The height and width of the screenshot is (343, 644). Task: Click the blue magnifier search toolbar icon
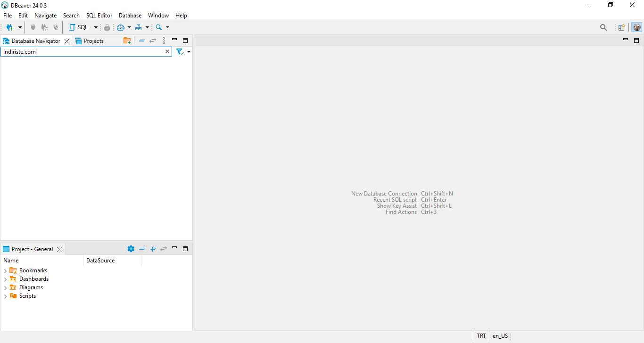159,27
